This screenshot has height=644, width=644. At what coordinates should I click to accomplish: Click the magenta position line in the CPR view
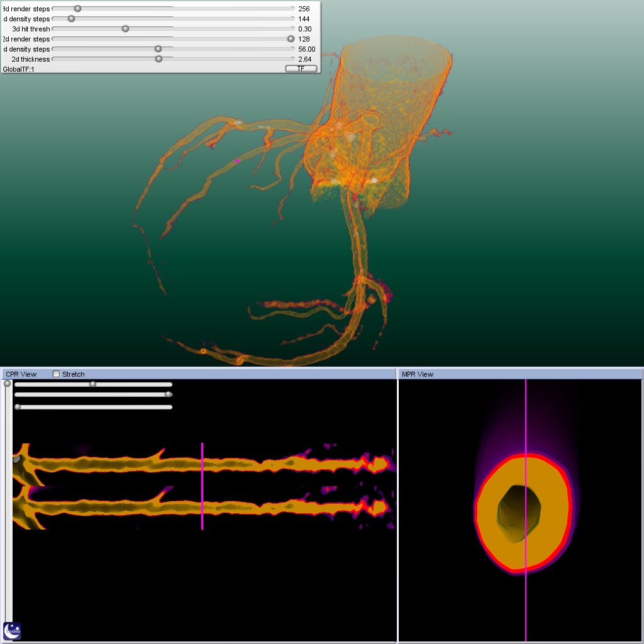202,486
